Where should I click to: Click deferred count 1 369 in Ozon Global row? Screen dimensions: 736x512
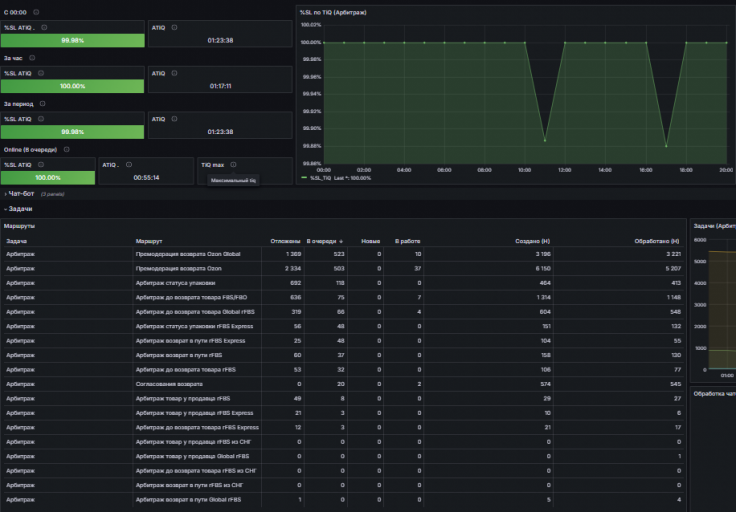coord(293,254)
